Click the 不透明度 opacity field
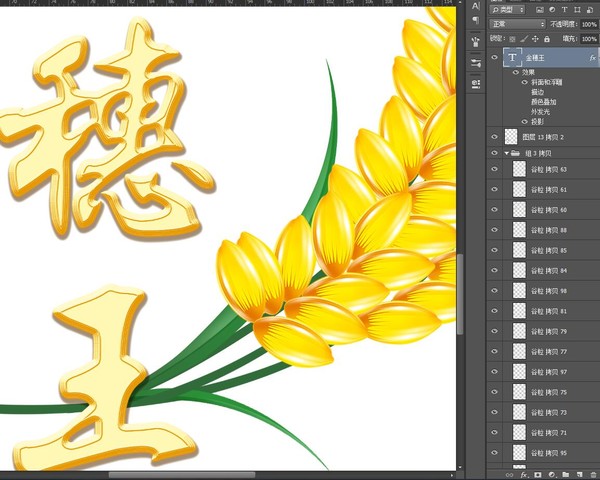This screenshot has width=600, height=480. point(590,24)
